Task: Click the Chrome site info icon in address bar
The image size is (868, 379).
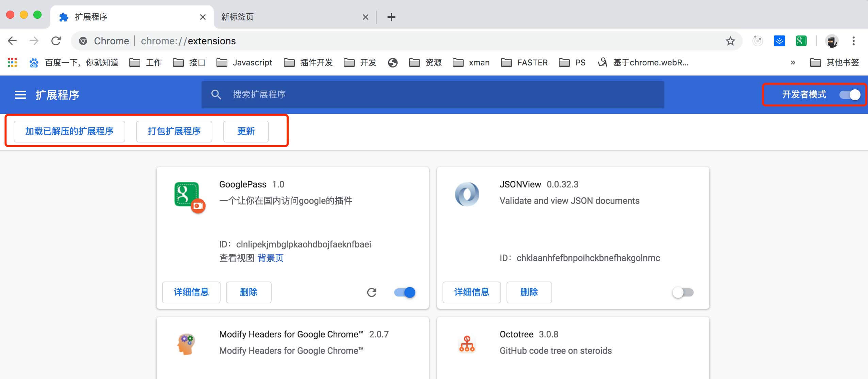Action: click(83, 41)
